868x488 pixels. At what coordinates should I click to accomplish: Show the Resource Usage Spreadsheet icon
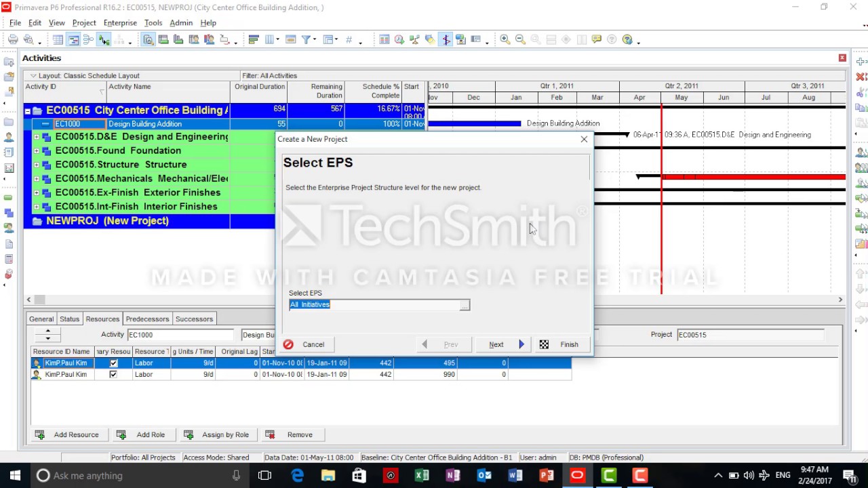click(x=194, y=39)
